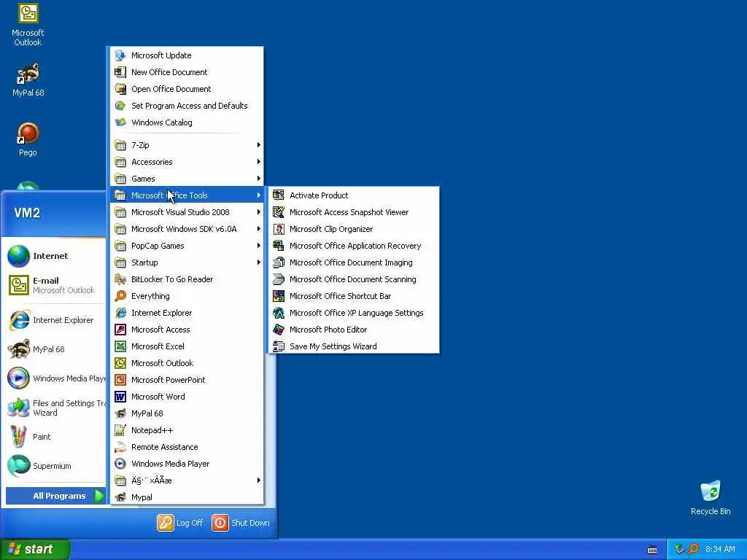Viewport: 747px width, 560px height.
Task: Click the Notepad++ icon
Action: [x=120, y=430]
